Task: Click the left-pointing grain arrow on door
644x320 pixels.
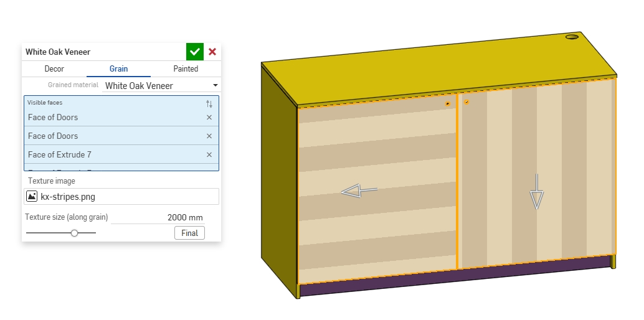Action: pos(359,191)
